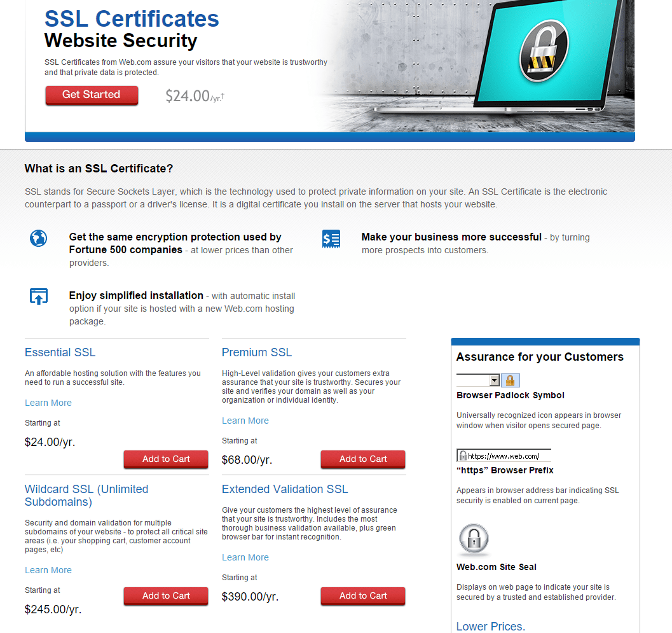
Task: Click the dropdown arrow beside the padlock
Action: click(494, 380)
